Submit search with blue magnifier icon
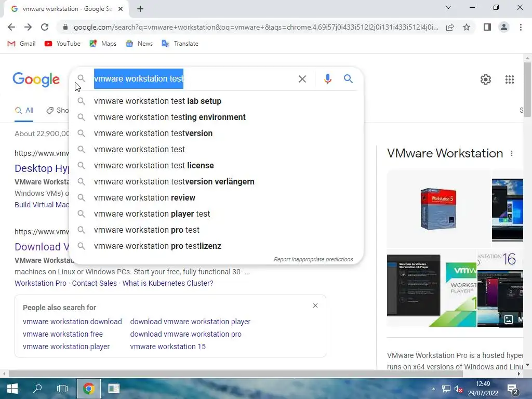Screen dimensions: 532x399 [348, 79]
